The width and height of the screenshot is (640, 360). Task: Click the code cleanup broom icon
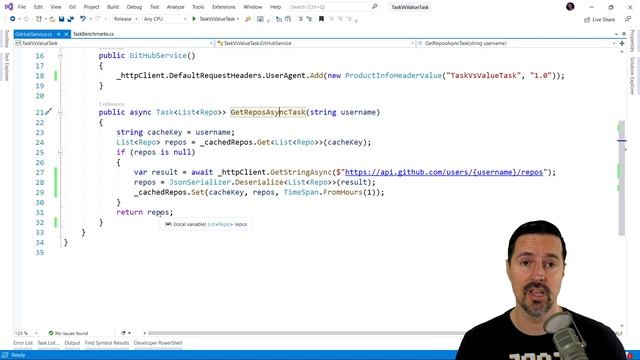tap(123, 333)
